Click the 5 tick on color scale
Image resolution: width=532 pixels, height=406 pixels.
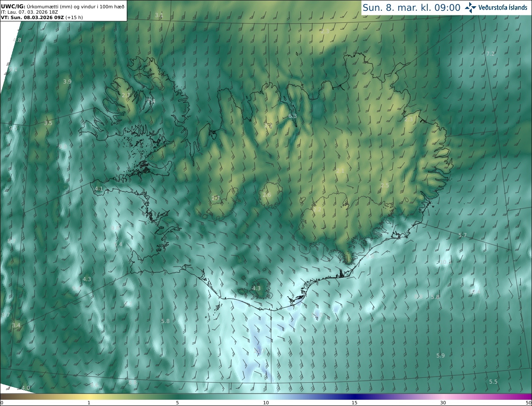pos(177,403)
